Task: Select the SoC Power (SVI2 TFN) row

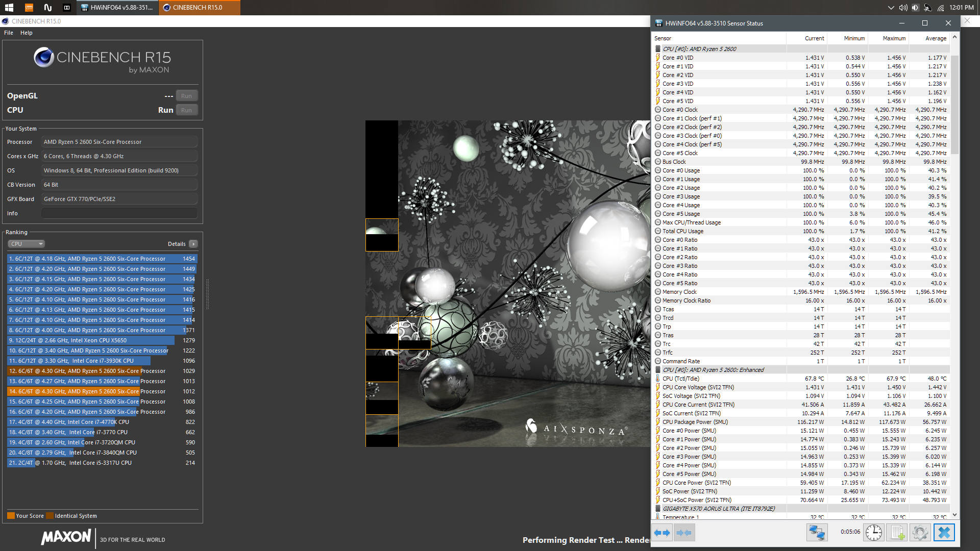Action: coord(801,491)
